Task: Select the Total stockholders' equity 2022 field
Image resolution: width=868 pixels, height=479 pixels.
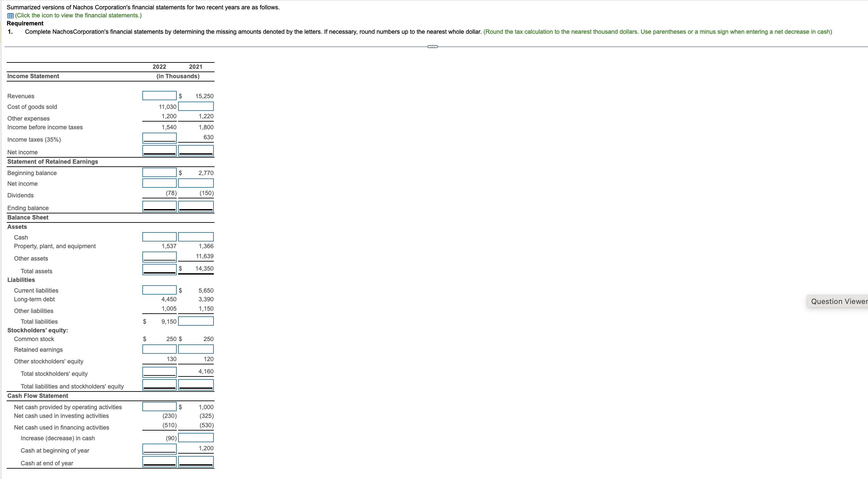Action: tap(159, 371)
